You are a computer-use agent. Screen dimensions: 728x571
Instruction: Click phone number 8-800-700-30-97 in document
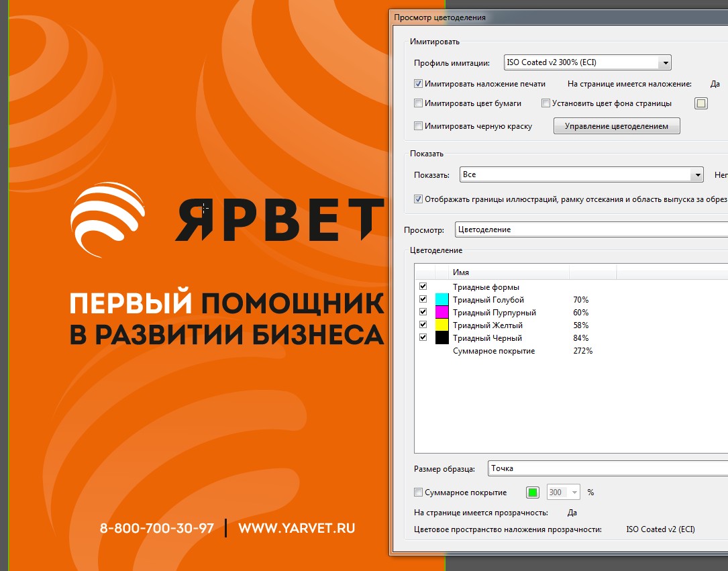coord(157,528)
